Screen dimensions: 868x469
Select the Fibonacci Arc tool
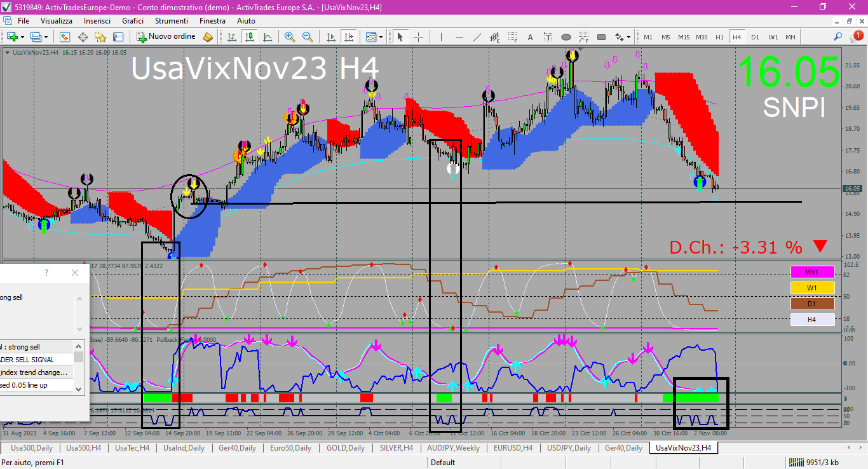584,37
